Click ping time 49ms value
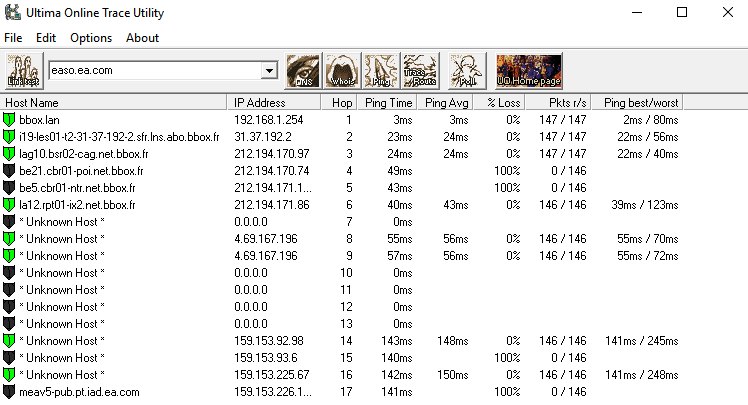Viewport: 748px width, 405px height. tap(400, 171)
